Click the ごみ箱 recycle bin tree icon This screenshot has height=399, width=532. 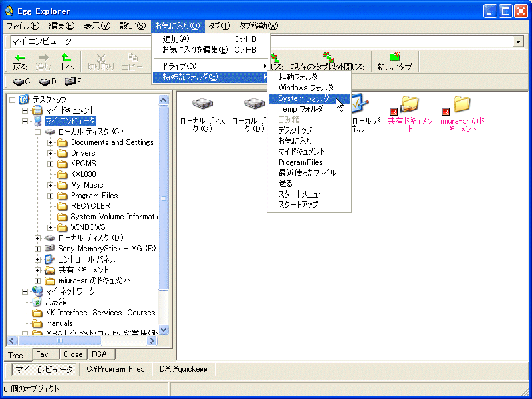[x=37, y=302]
